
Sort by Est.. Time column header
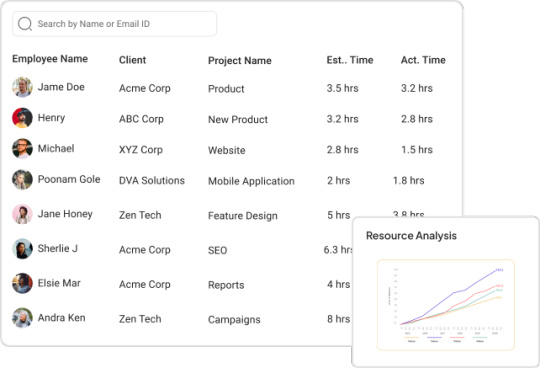point(350,60)
